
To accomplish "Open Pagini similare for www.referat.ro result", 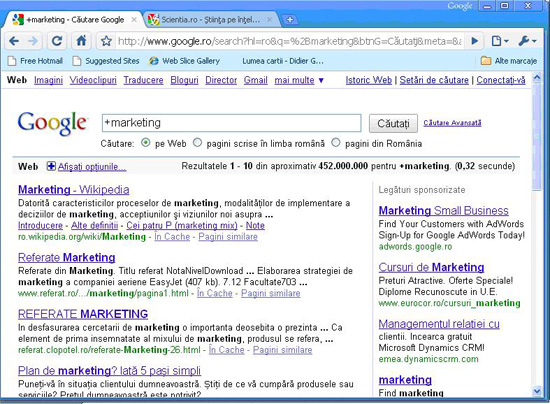I will [x=270, y=293].
